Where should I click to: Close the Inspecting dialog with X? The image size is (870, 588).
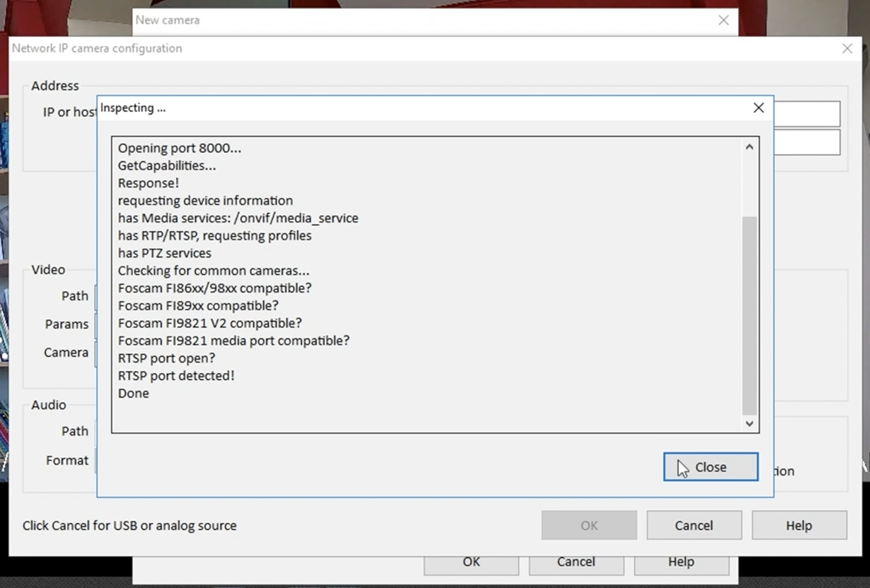758,108
